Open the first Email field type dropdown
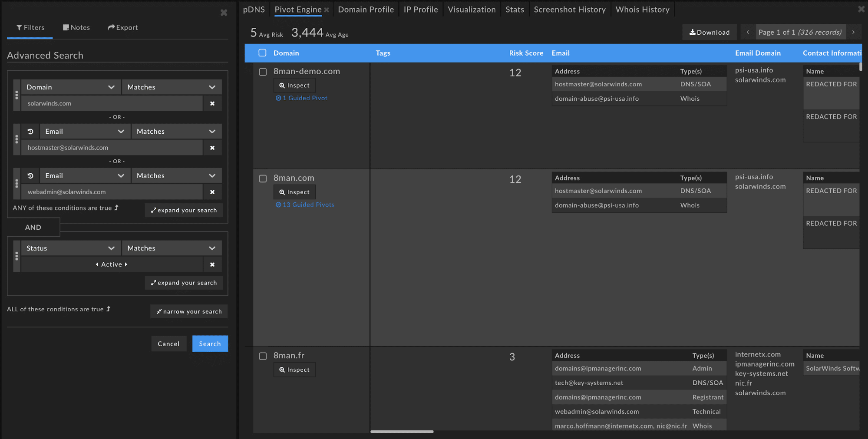Screen dimensions: 868x439 [85, 132]
